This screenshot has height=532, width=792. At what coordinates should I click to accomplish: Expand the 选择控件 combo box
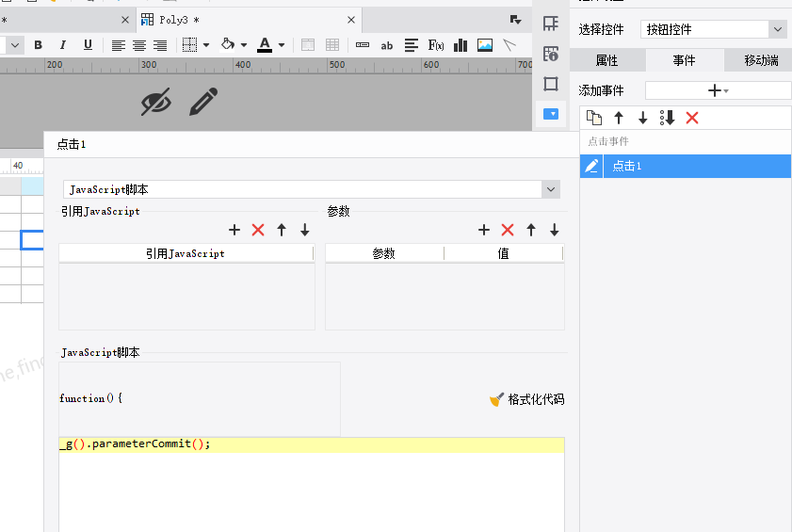777,29
